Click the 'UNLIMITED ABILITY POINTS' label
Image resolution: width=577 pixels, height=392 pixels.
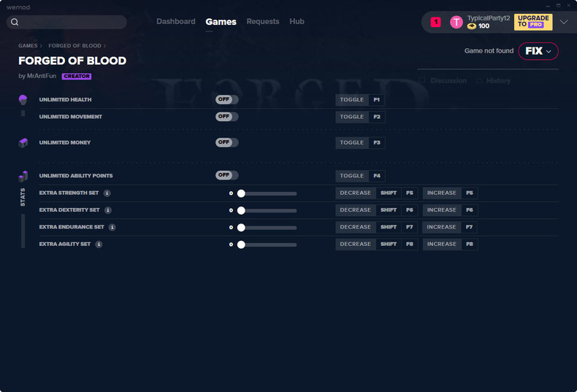coord(76,176)
